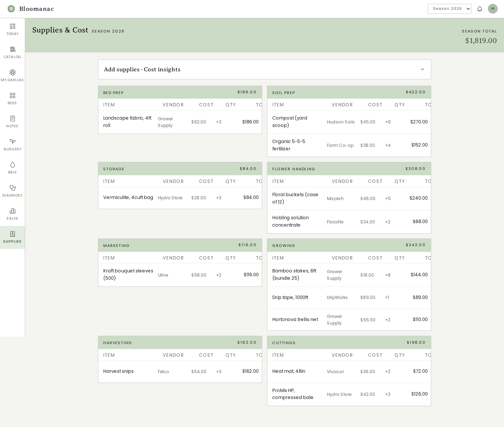Select the Storage category header

click(x=180, y=169)
